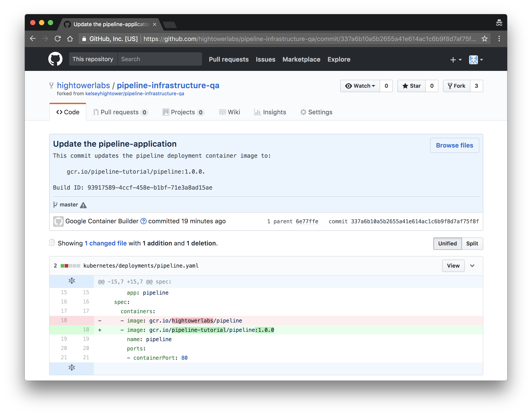Open the Chrome three-dot menu
The height and width of the screenshot is (416, 532).
[x=499, y=39]
